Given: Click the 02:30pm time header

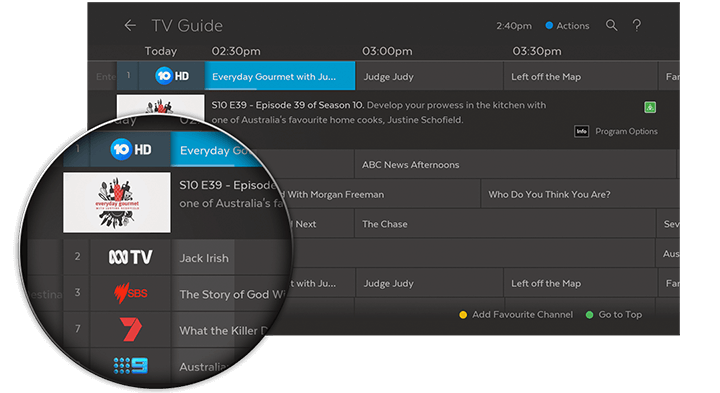Looking at the screenshot, I should pyautogui.click(x=236, y=51).
